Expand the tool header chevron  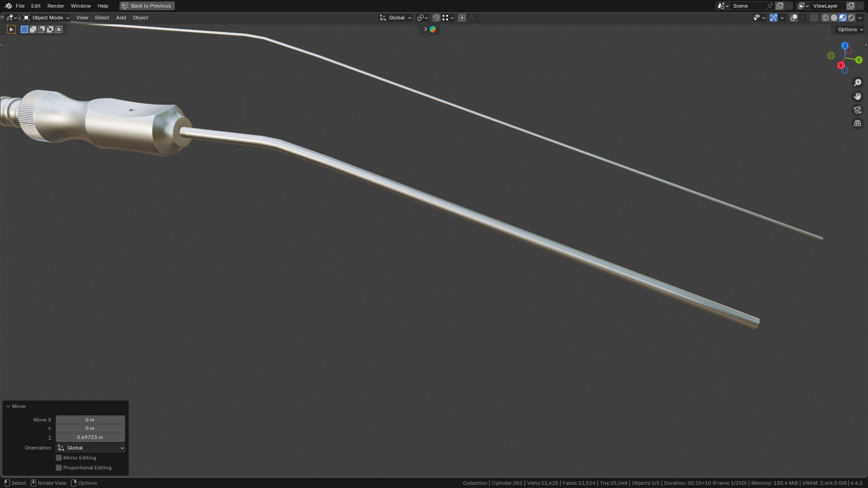(425, 29)
